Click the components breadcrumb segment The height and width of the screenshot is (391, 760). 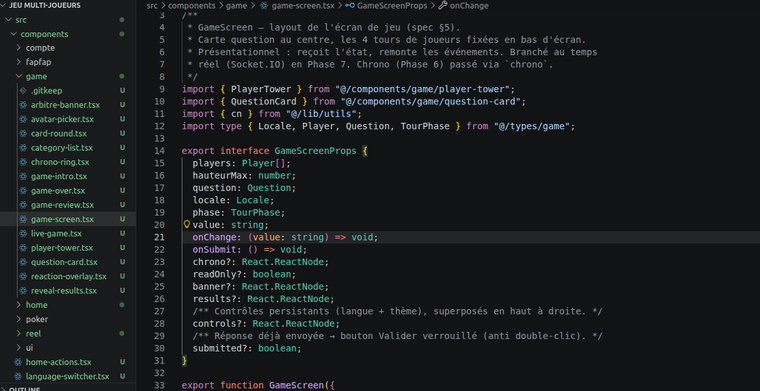click(x=192, y=6)
